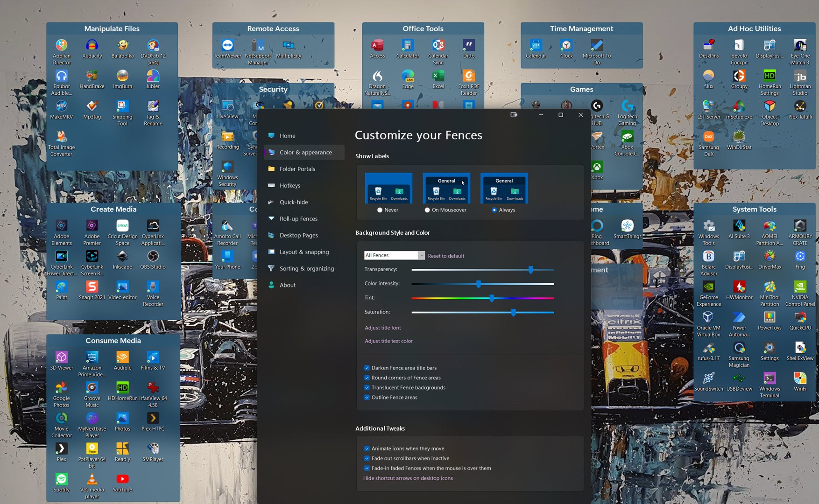The image size is (819, 504).
Task: Open Hotkeys settings page
Action: (304, 185)
